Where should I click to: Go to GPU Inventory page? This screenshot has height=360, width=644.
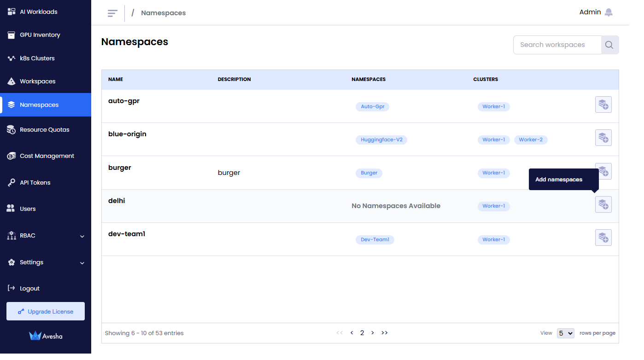click(40, 35)
